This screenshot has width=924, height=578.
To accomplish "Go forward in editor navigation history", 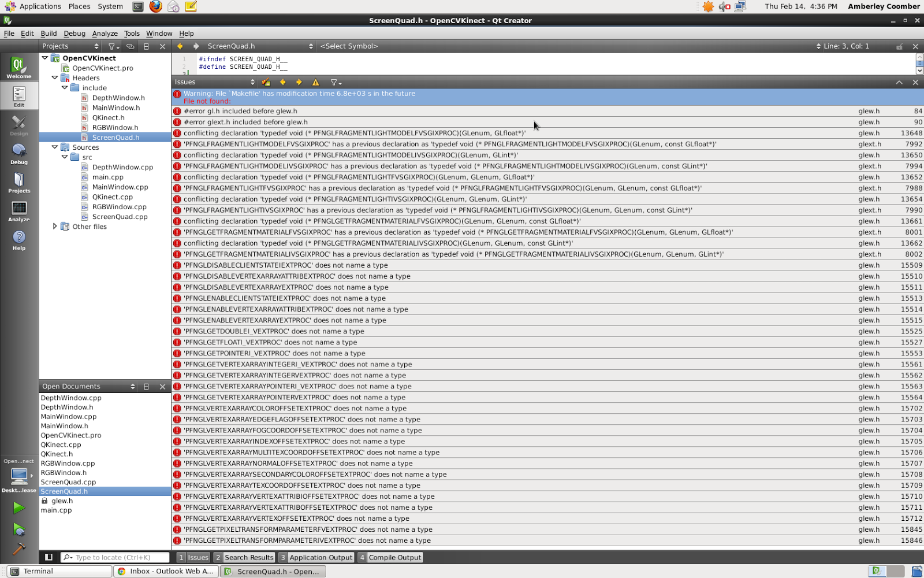I will [196, 46].
